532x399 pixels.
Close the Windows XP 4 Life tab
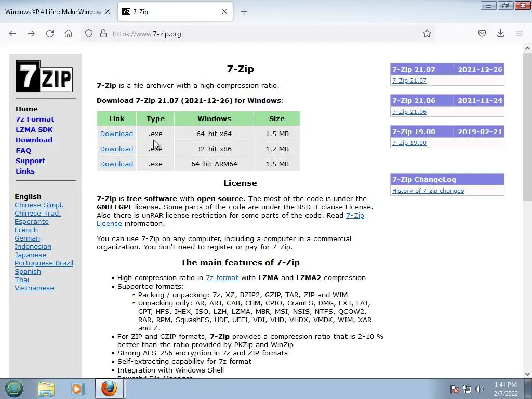(x=108, y=11)
